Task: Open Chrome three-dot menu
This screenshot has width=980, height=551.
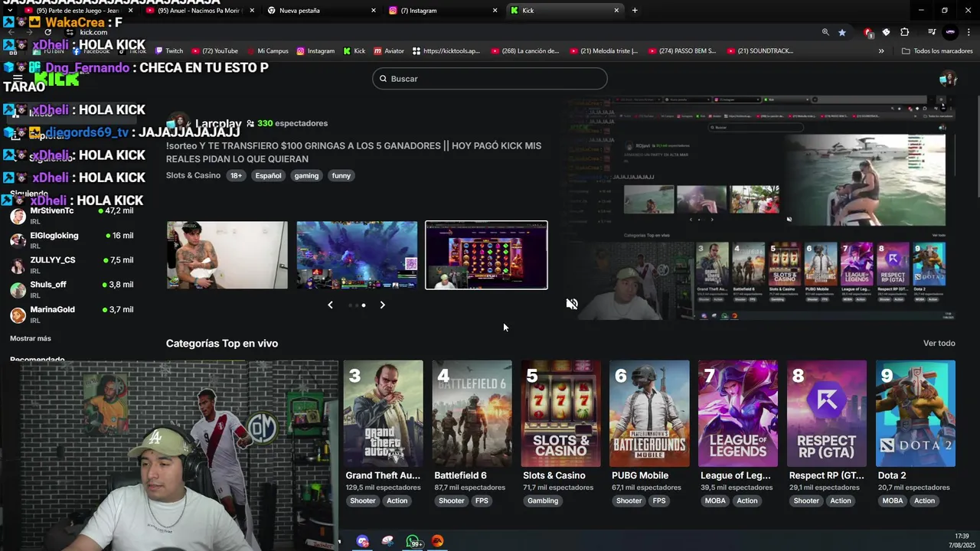Action: tap(969, 32)
